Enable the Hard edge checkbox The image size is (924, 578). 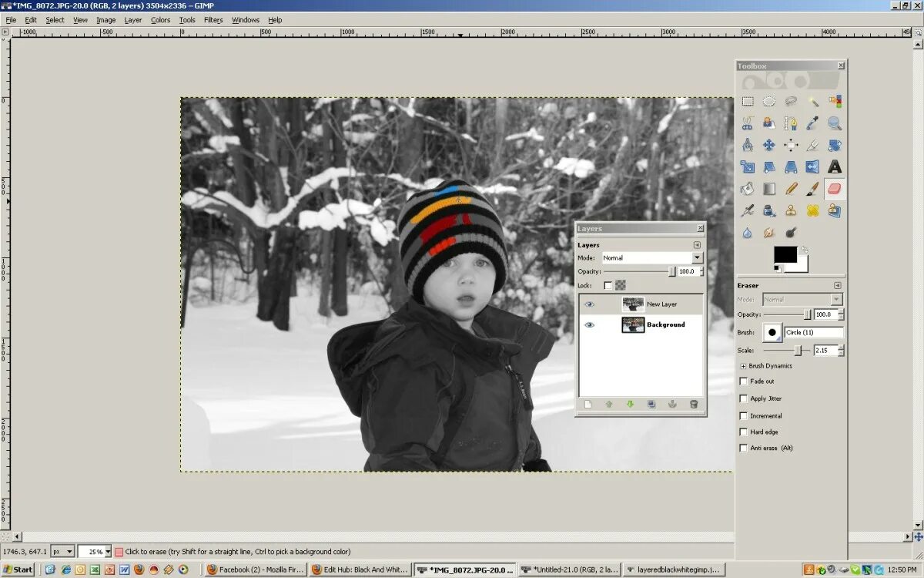(x=743, y=432)
